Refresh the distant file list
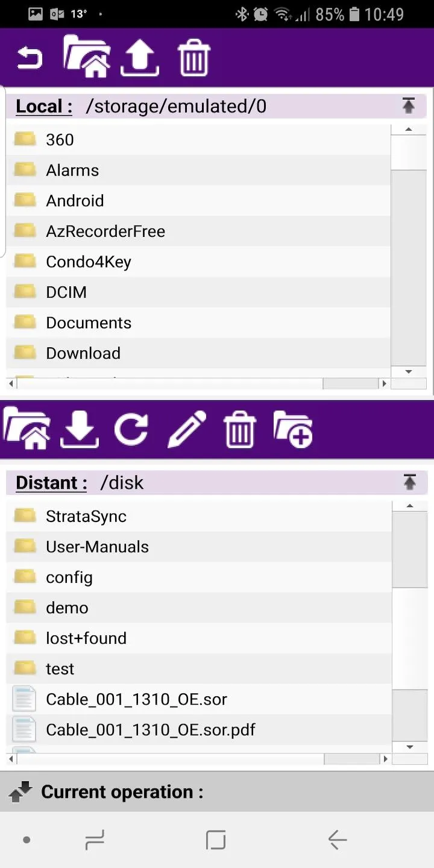Screen dimensions: 434x868 pos(131,429)
